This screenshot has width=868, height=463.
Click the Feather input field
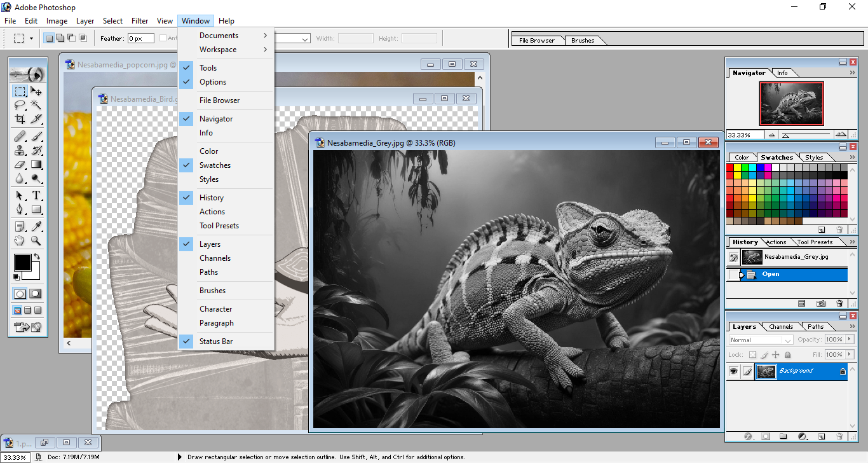140,39
